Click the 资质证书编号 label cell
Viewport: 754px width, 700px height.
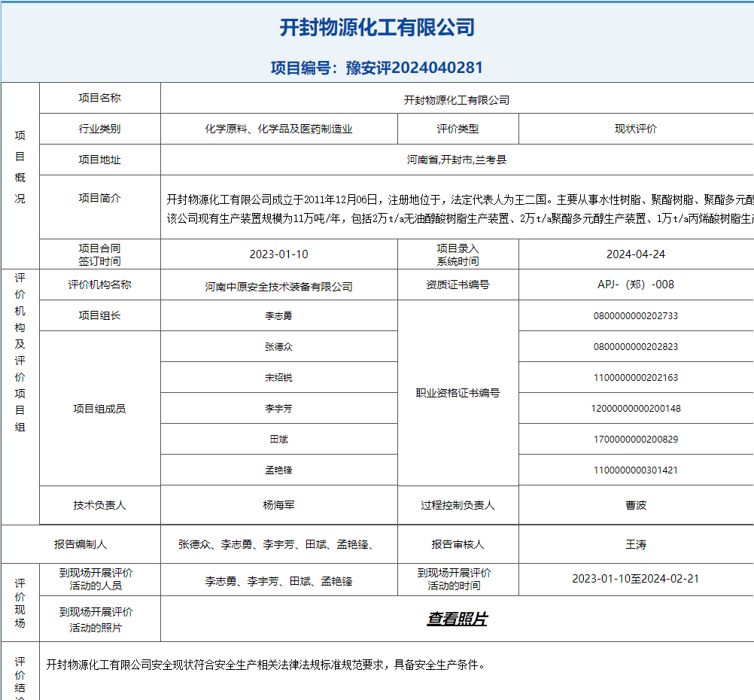[458, 285]
